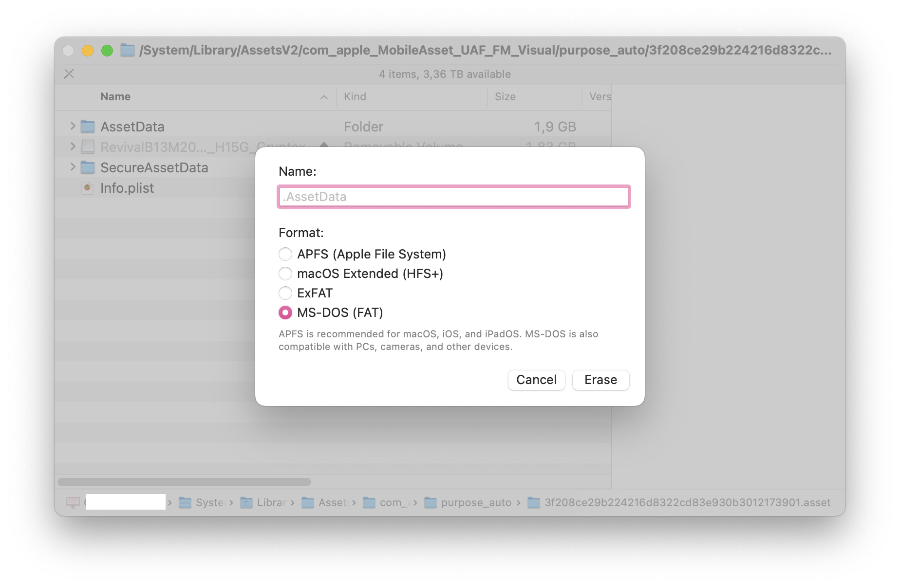Minimize the Finder window with yellow button

tap(88, 51)
